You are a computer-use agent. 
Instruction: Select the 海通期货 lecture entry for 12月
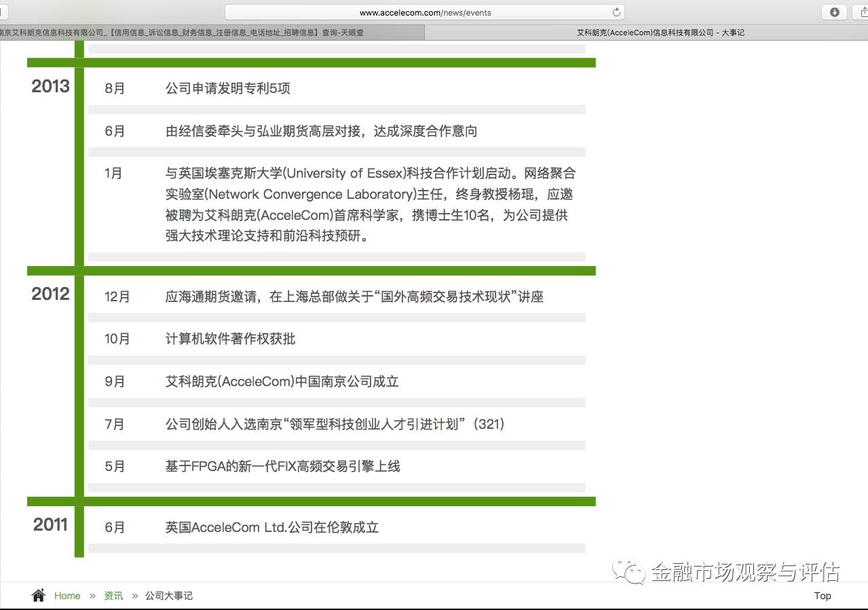point(354,297)
